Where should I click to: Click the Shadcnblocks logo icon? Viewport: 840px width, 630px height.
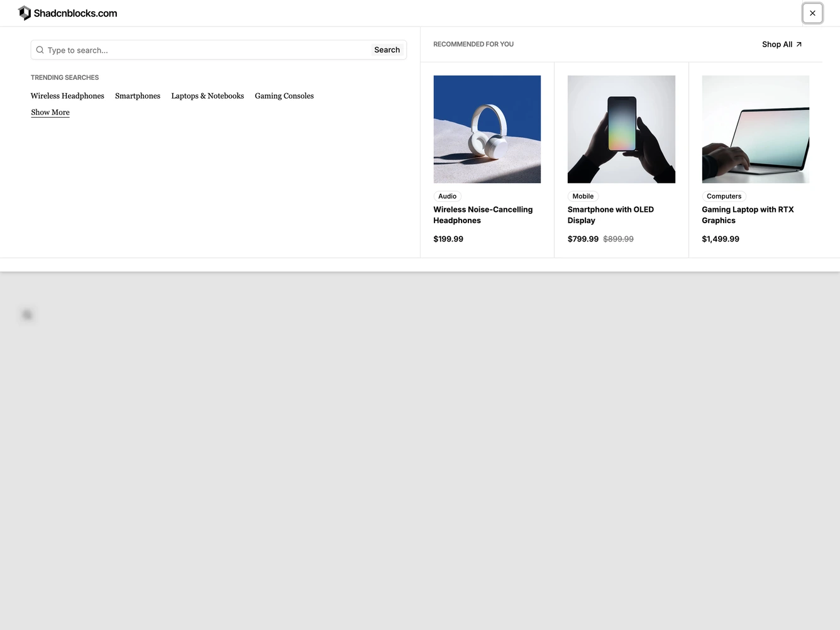click(25, 13)
